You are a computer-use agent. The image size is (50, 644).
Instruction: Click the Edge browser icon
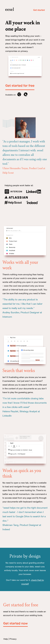tap(25, 94)
